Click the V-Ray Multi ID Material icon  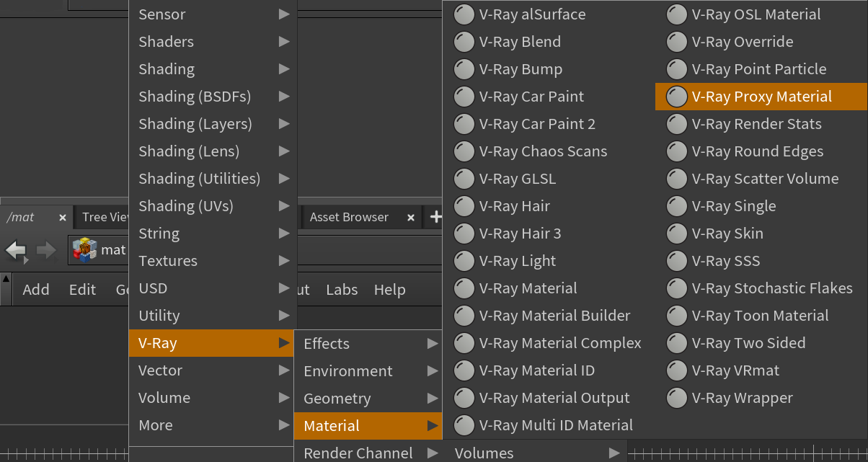(x=464, y=425)
